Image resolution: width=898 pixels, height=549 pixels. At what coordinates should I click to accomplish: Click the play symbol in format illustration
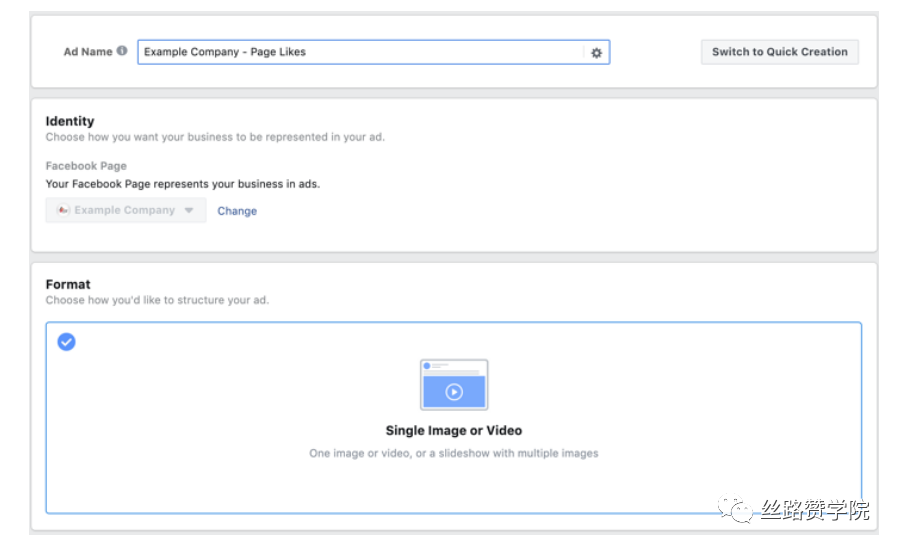(454, 392)
